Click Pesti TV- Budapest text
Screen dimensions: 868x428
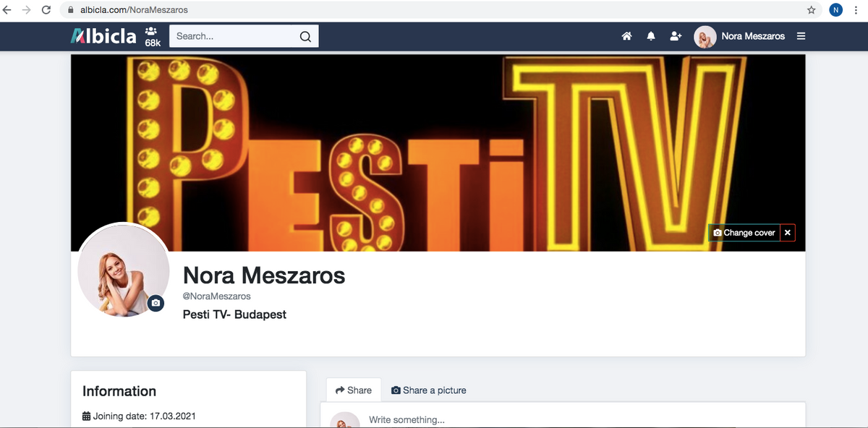235,314
